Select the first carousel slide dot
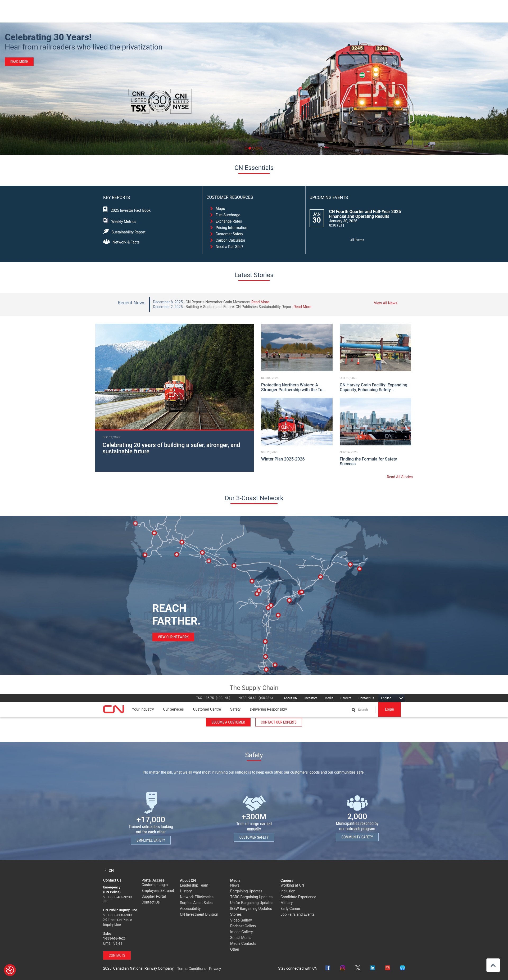This screenshot has height=980, width=508. tap(246, 148)
